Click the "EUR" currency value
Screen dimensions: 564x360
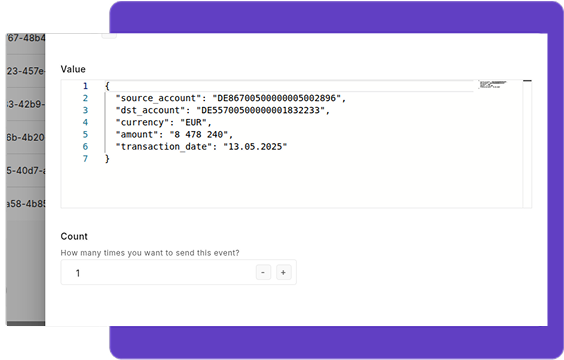coord(194,122)
